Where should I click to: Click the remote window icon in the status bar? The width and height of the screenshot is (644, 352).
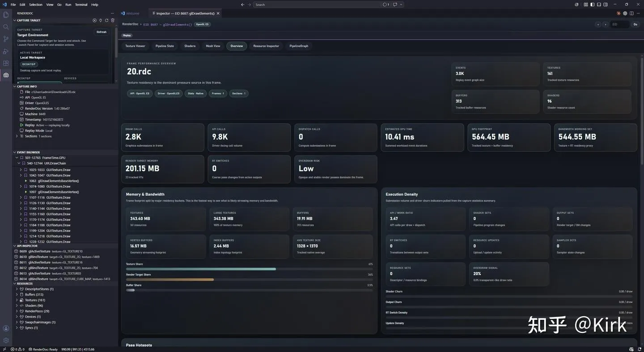coord(4,349)
